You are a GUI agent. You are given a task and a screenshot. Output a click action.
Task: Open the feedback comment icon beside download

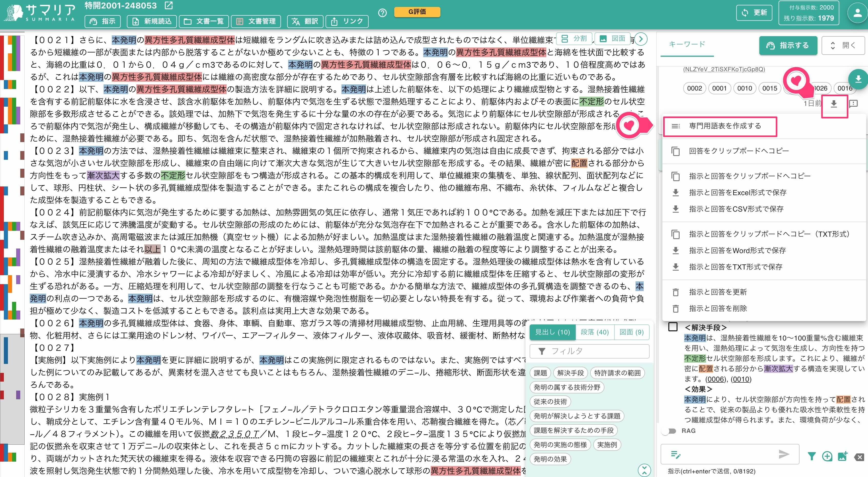(x=853, y=104)
